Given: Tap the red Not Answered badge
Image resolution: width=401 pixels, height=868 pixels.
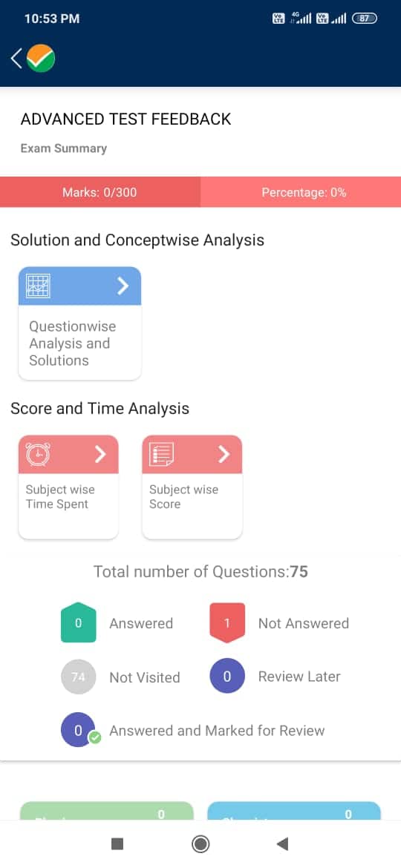Looking at the screenshot, I should coord(226,622).
